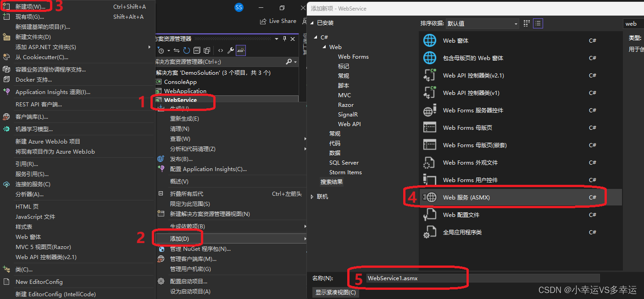The height and width of the screenshot is (299, 644).
Task: Expand the 联机 tree node
Action: point(313,196)
